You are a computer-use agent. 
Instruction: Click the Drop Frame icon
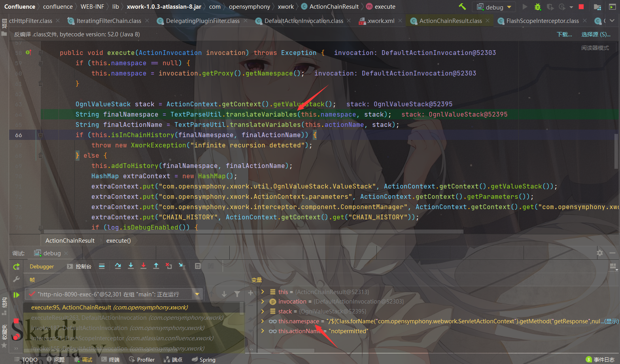tap(169, 266)
